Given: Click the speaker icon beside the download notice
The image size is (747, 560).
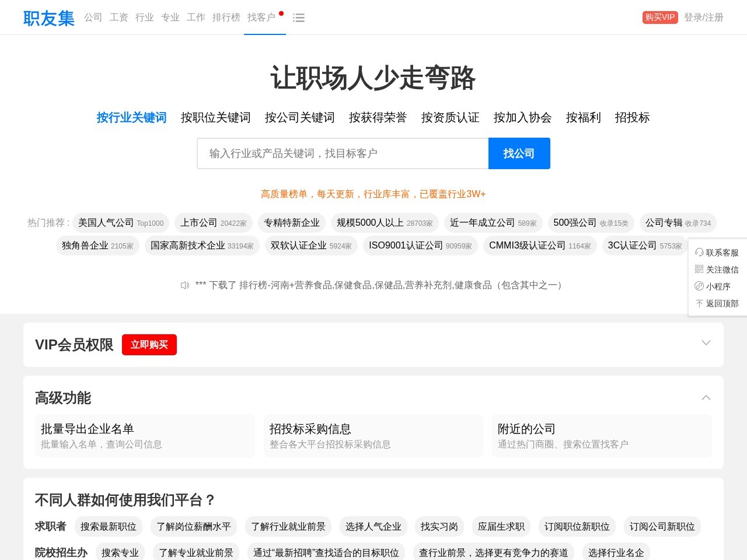Looking at the screenshot, I should click(x=185, y=285).
